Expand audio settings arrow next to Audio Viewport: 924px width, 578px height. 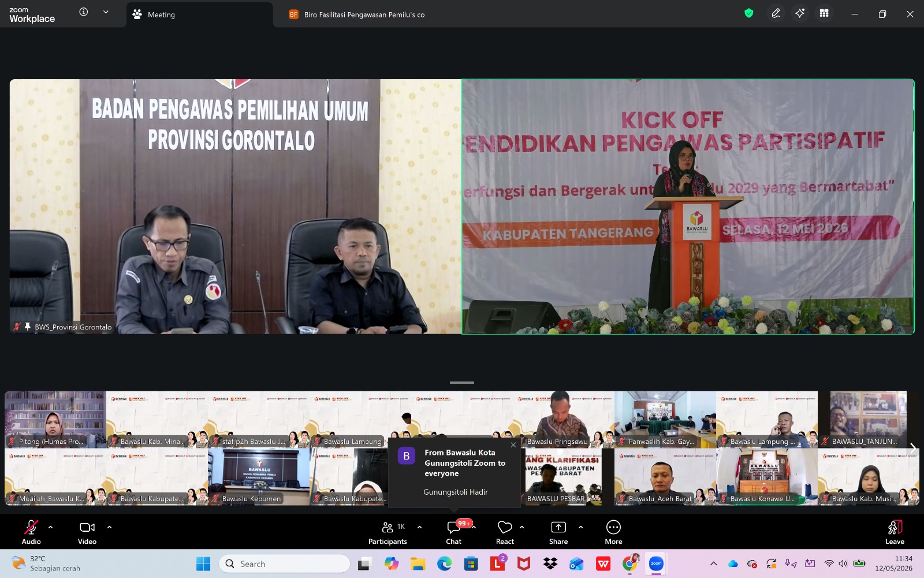point(50,527)
